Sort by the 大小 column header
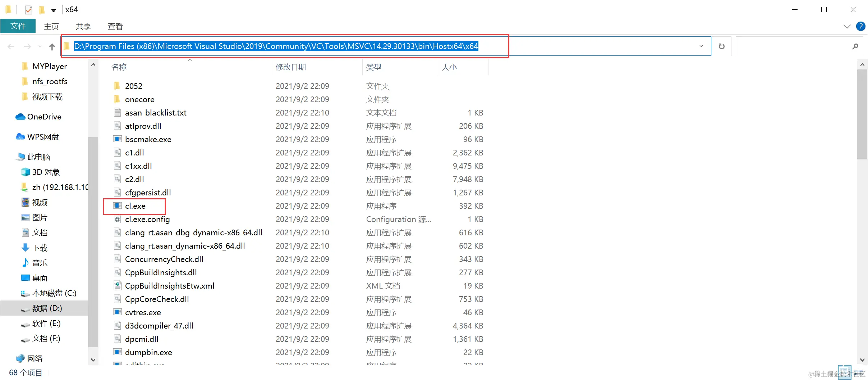The height and width of the screenshot is (380, 868). pyautogui.click(x=449, y=67)
